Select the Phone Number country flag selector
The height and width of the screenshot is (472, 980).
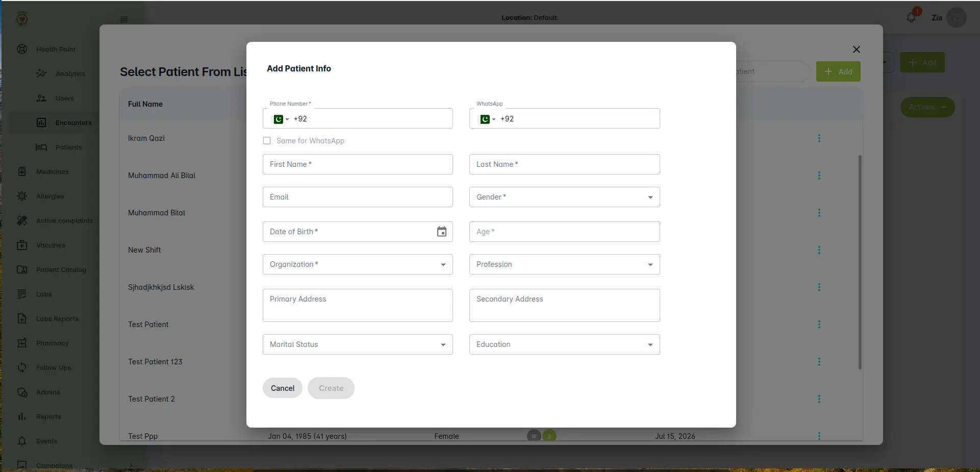pos(281,119)
